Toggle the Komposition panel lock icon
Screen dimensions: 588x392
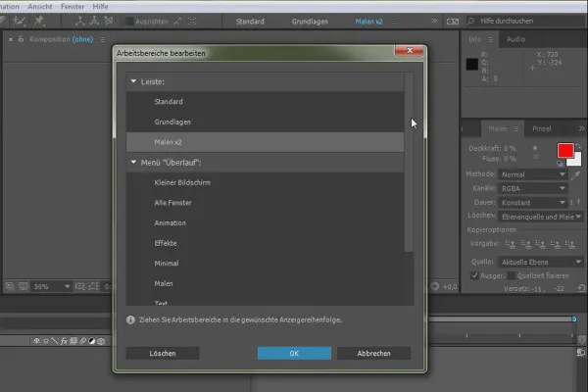click(21, 39)
